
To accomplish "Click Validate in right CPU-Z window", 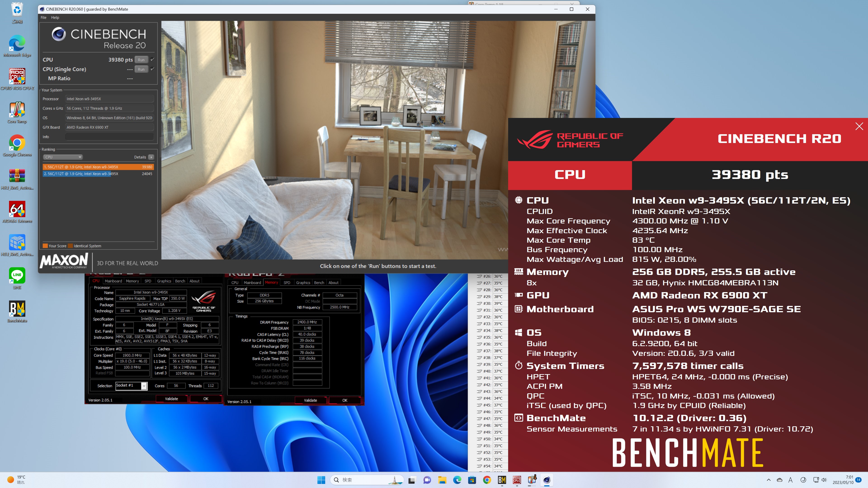I will [x=310, y=400].
